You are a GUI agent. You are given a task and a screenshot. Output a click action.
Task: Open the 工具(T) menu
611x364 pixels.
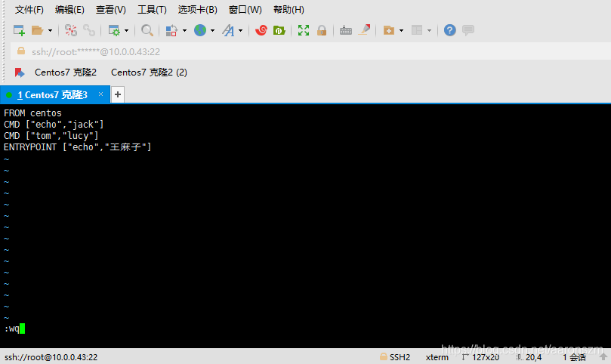coord(152,10)
